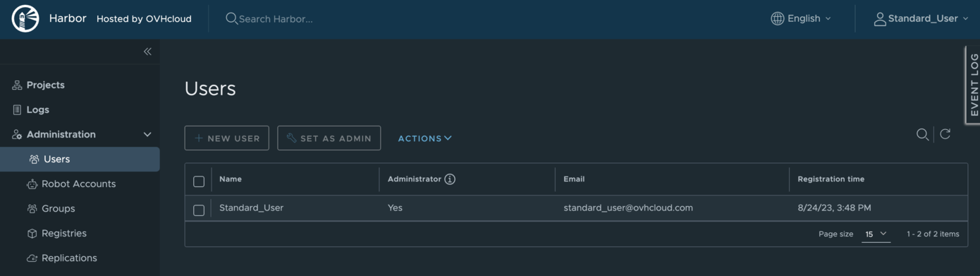The width and height of the screenshot is (980, 276).
Task: Click the Administrator column info icon
Action: click(x=450, y=179)
